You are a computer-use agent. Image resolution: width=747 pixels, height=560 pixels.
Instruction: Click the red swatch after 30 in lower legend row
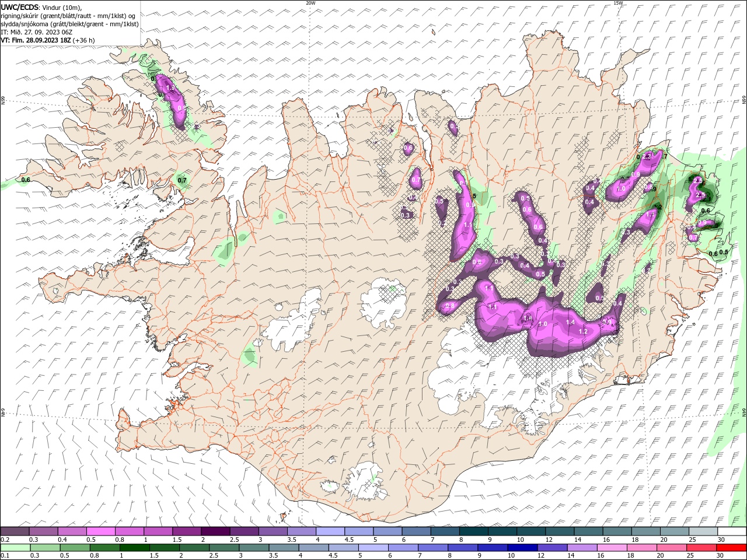coord(731,548)
